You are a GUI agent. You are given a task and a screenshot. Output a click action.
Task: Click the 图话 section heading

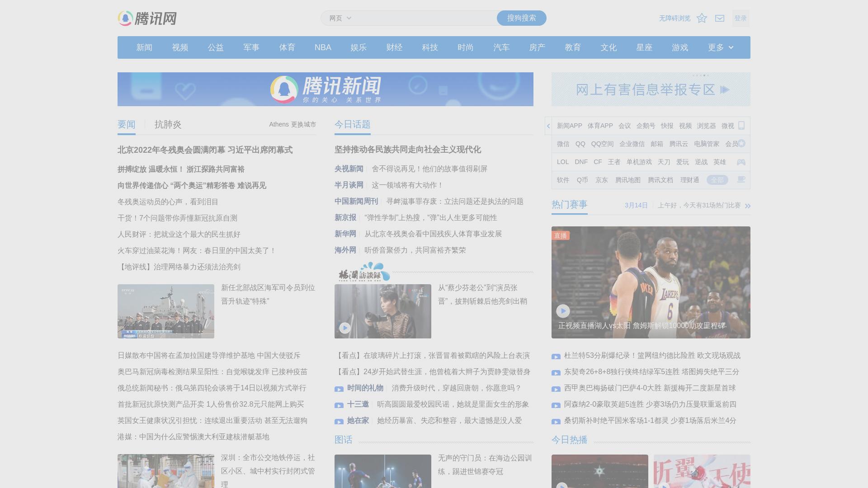tap(344, 440)
